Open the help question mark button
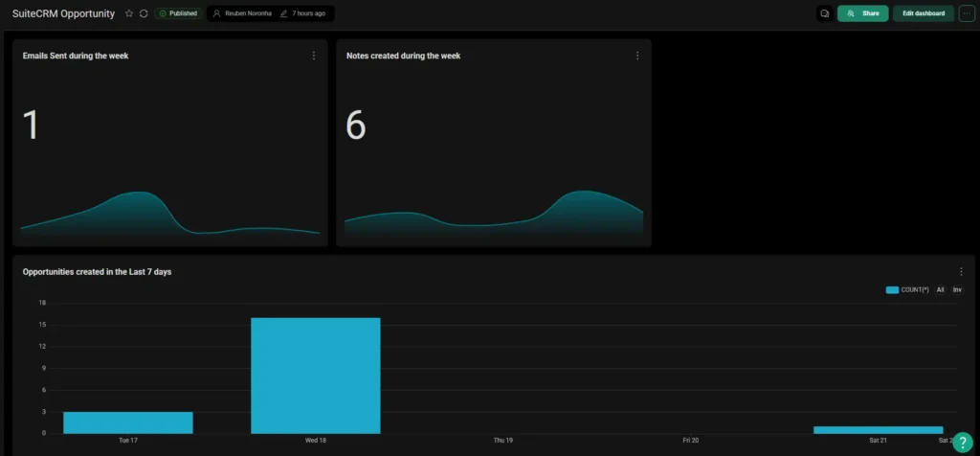The image size is (980, 456). 963,442
